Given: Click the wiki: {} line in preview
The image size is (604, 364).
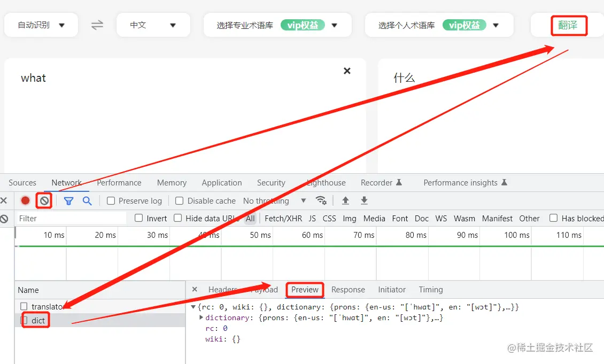Looking at the screenshot, I should pyautogui.click(x=223, y=339).
